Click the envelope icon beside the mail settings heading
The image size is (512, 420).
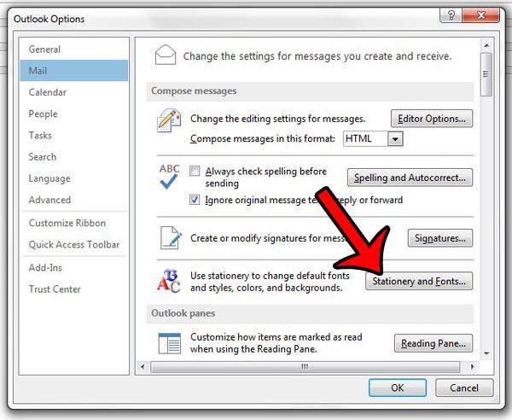coord(166,55)
